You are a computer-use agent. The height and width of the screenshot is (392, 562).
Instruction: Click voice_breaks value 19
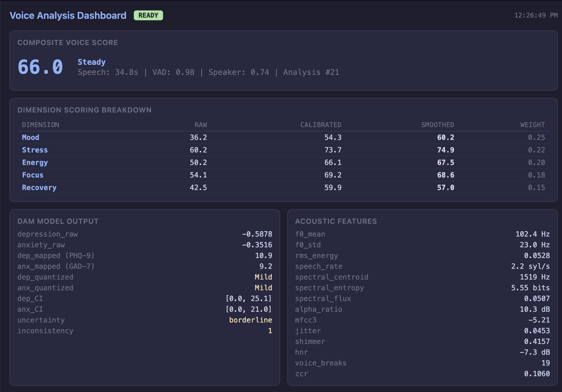[546, 363]
